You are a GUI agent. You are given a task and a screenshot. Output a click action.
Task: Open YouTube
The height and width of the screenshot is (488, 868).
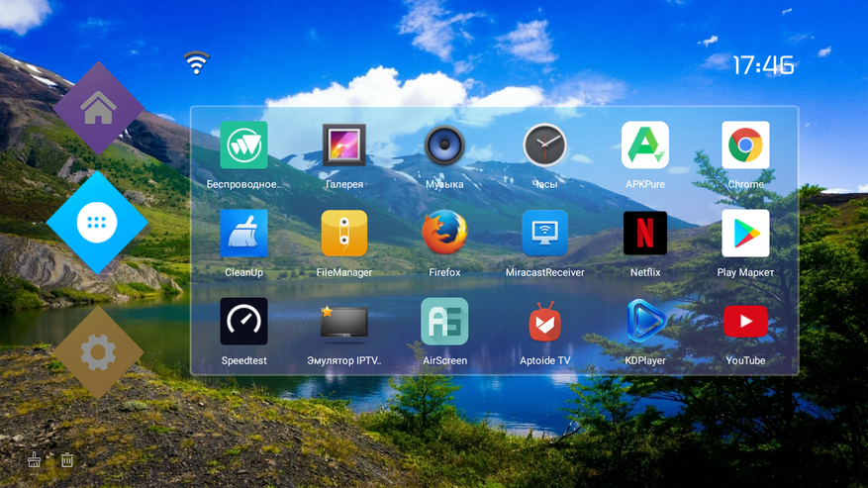click(745, 322)
